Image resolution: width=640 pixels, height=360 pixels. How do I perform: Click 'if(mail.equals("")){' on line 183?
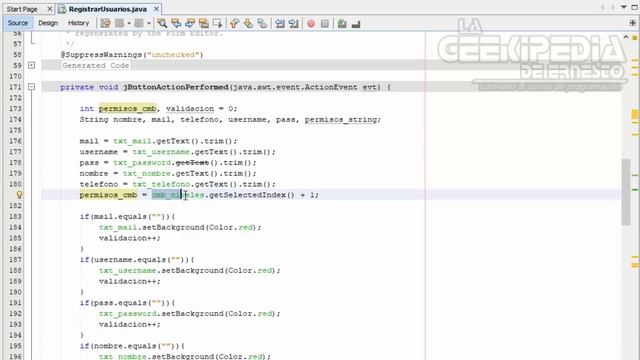tap(127, 216)
